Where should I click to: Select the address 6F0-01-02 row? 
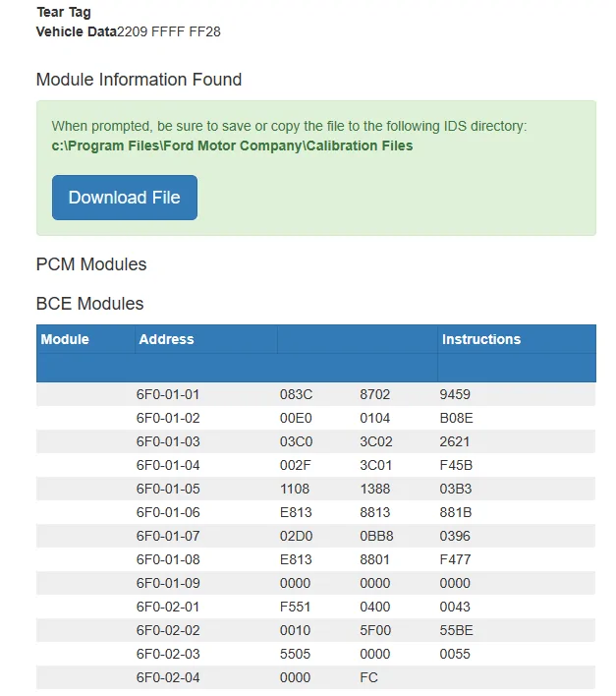tap(315, 418)
